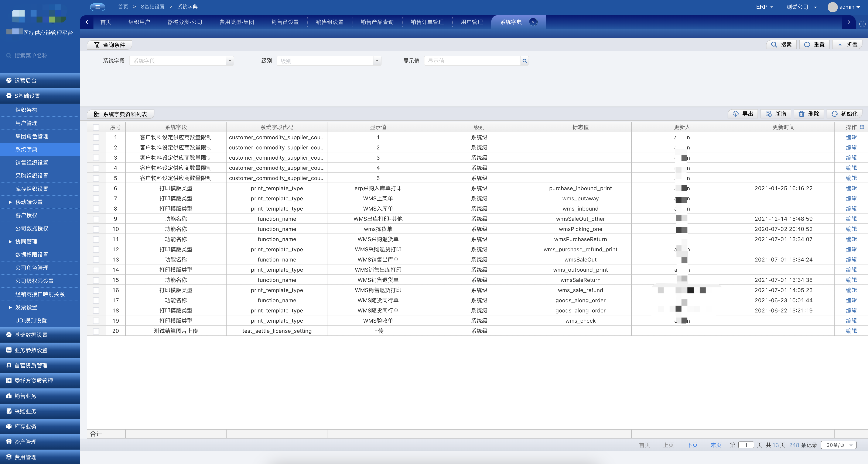The image size is (868, 464).
Task: Open 资产管理 sidebar section
Action: click(x=40, y=442)
